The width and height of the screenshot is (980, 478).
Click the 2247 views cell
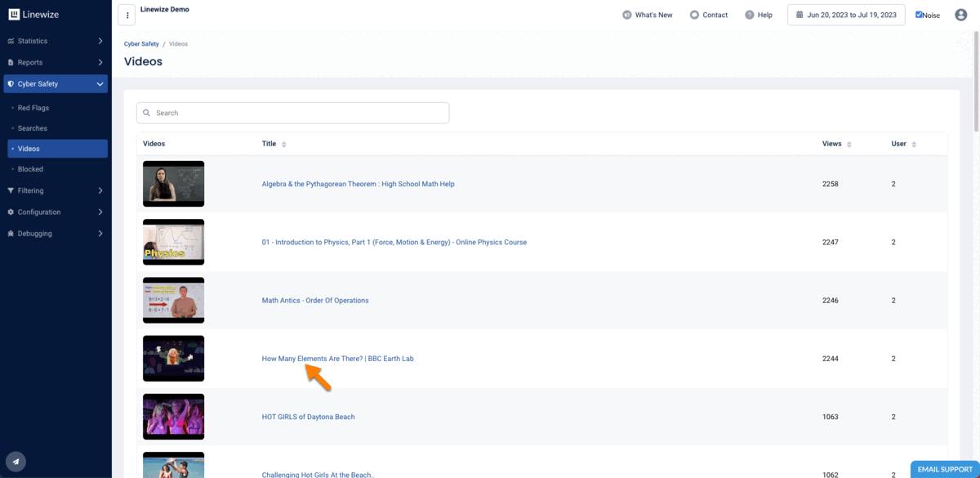pyautogui.click(x=831, y=242)
